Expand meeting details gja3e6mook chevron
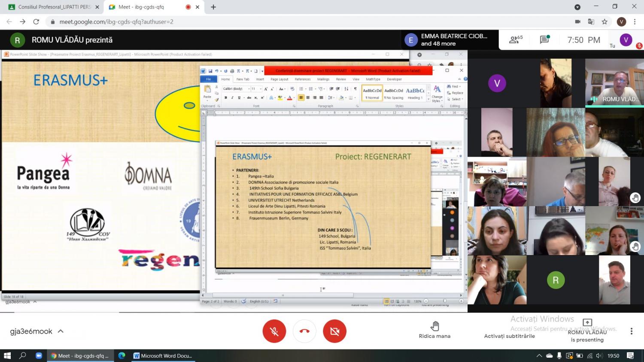Viewport: 644px width, 362px height. coord(61,331)
